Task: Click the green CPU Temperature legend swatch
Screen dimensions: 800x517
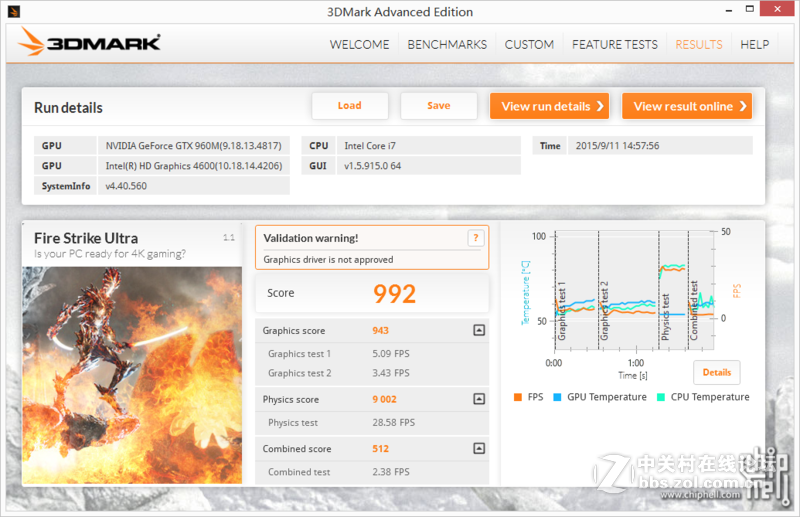Action: point(661,397)
